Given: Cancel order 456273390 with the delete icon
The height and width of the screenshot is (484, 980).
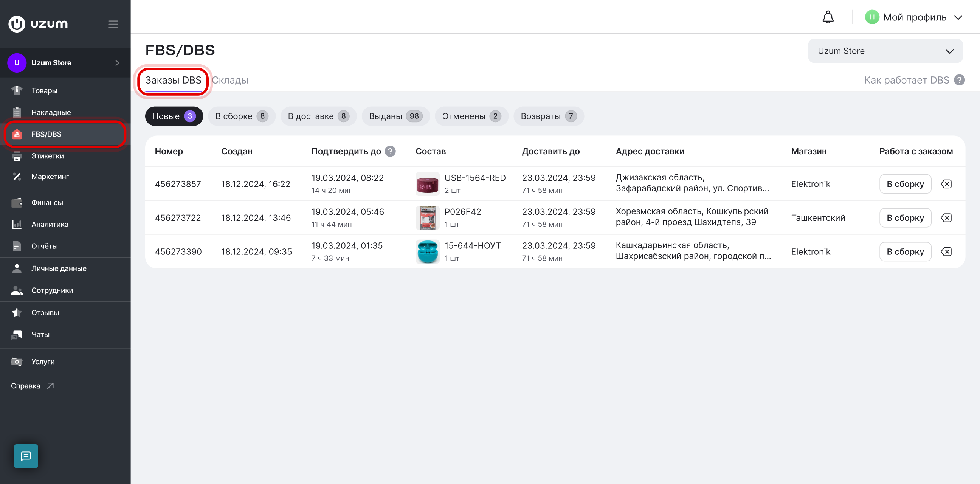Looking at the screenshot, I should pos(946,252).
